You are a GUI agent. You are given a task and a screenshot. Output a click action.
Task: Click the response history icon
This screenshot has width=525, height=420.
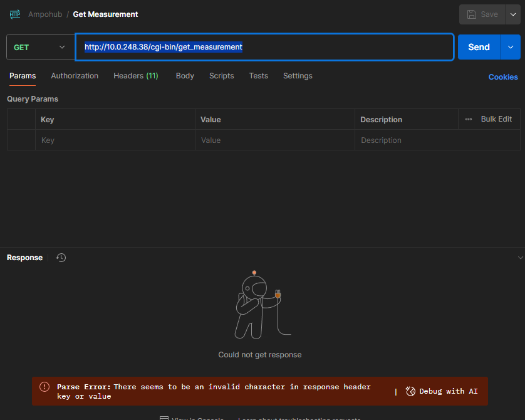pos(61,258)
